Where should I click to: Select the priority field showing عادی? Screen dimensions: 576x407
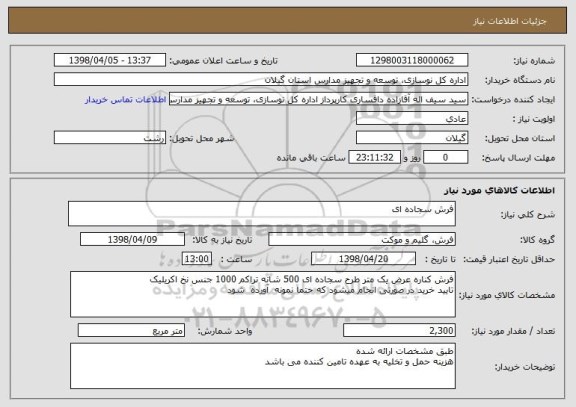point(412,119)
